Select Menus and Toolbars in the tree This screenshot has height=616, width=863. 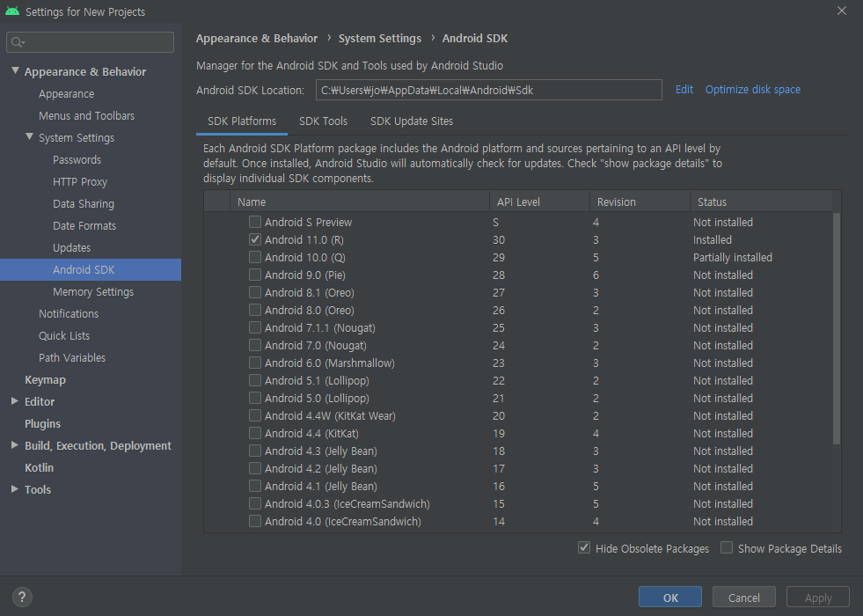coord(86,115)
